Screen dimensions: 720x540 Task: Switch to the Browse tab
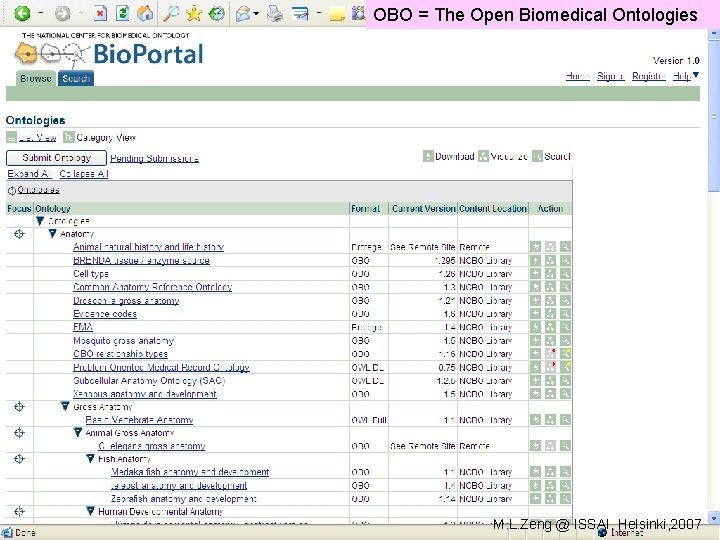point(36,79)
